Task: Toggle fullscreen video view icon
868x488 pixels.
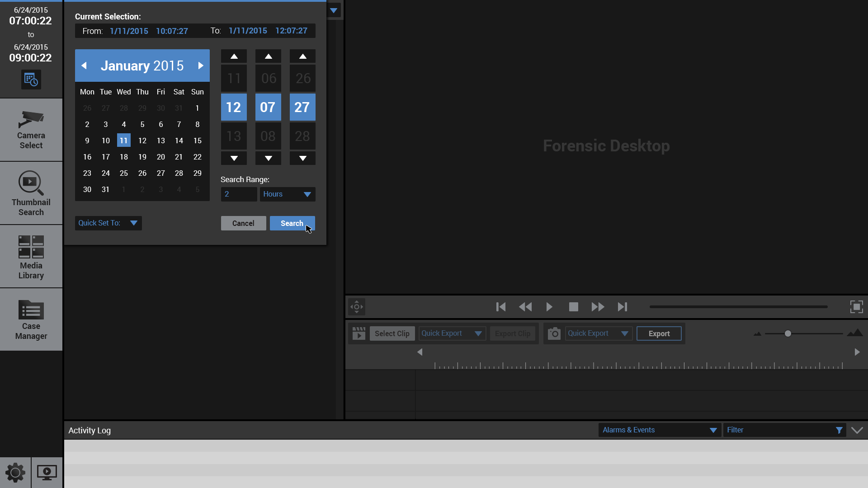Action: pos(856,307)
